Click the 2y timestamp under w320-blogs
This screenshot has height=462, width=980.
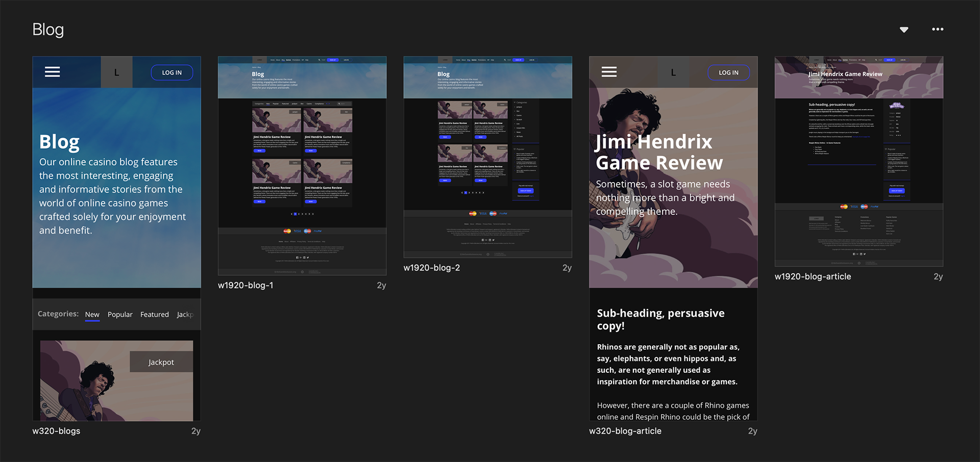(196, 431)
